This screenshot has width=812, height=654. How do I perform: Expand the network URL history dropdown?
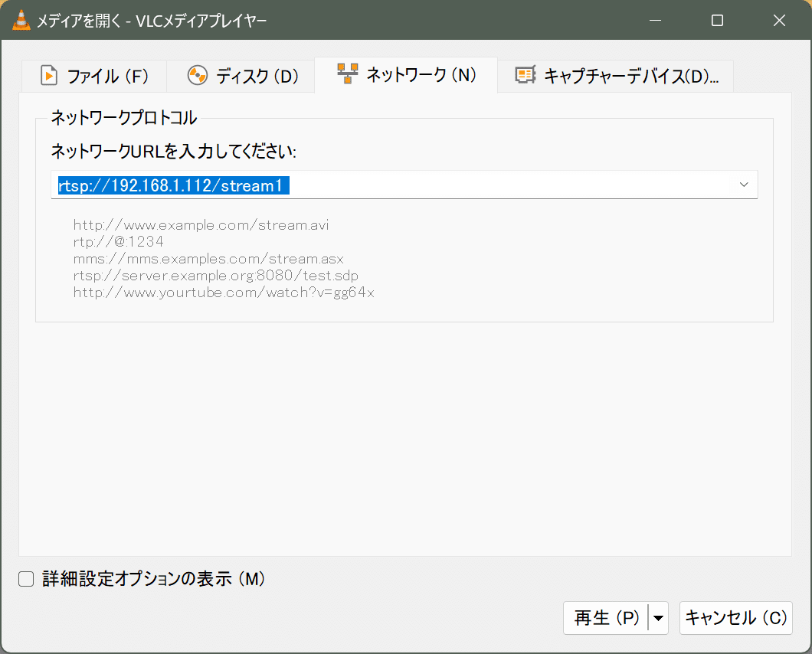pos(744,185)
